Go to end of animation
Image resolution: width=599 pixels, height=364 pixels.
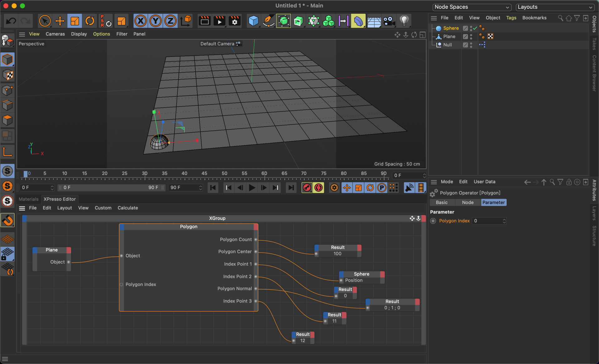point(291,187)
